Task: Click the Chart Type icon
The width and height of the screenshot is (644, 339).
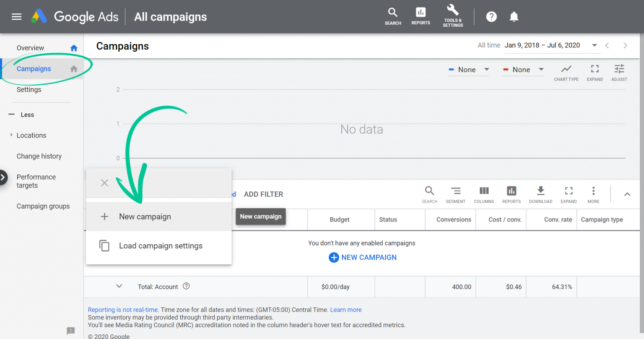Action: coord(566,71)
